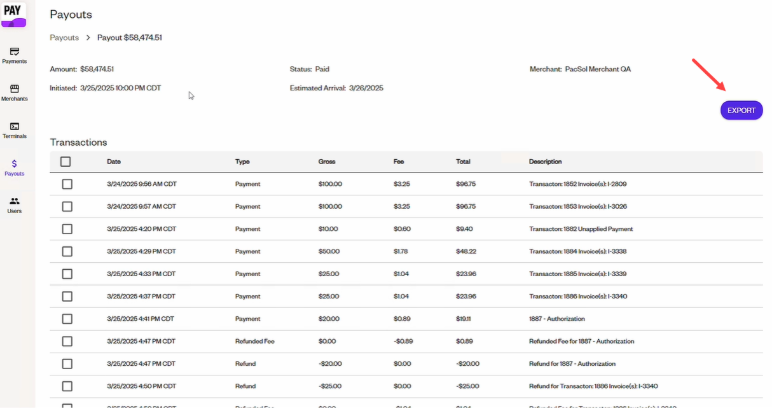772x408 pixels.
Task: Click the Description column header
Action: 545,161
